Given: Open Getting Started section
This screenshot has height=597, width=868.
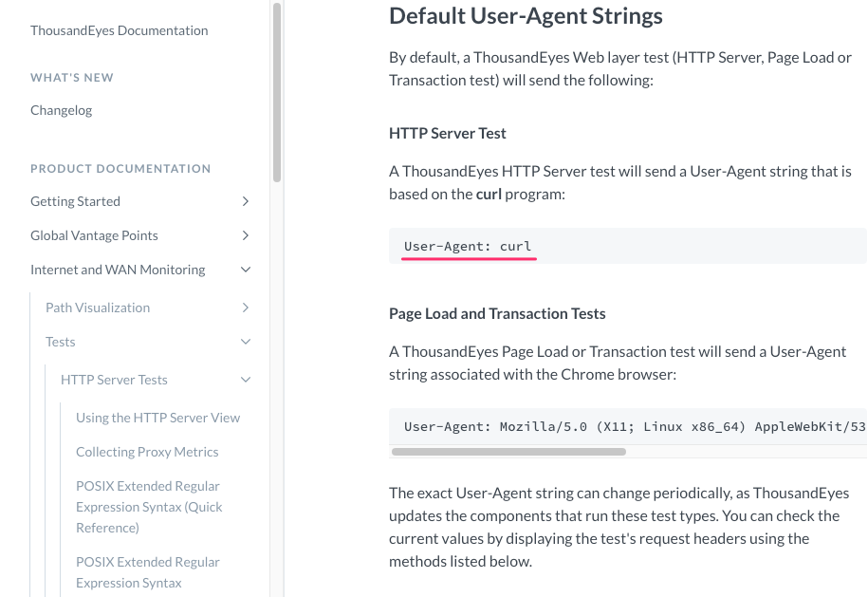Looking at the screenshot, I should (x=75, y=201).
